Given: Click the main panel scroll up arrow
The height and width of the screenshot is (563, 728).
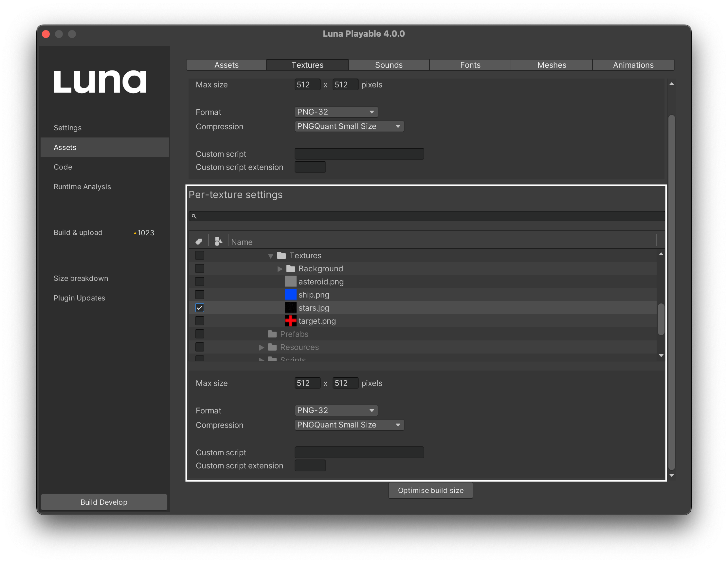Looking at the screenshot, I should 672,84.
